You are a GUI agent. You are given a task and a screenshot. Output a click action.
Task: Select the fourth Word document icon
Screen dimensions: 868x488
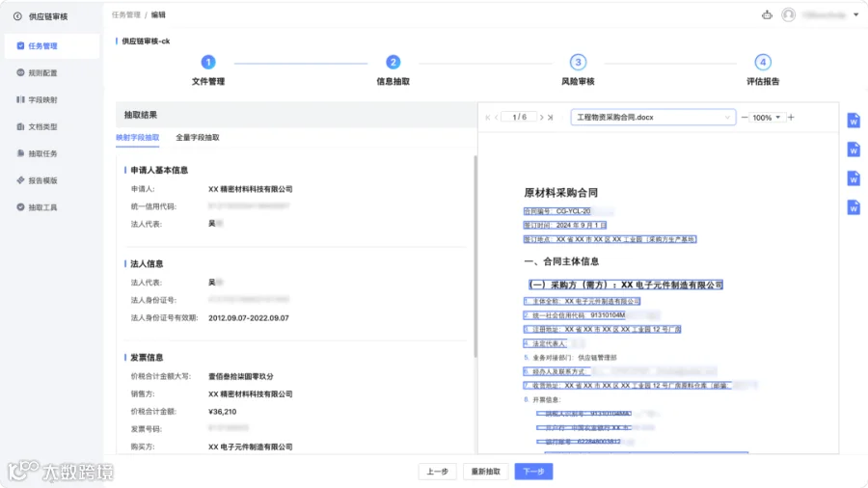click(854, 207)
